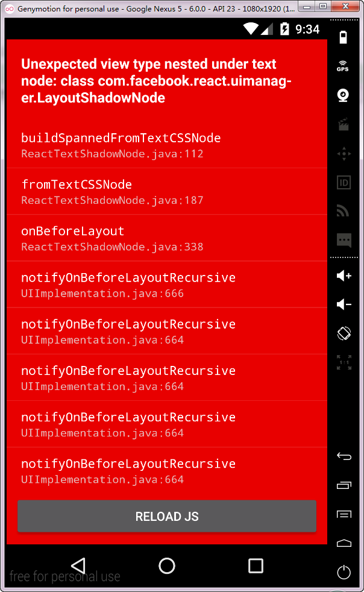Open the SMS phone message widget
This screenshot has width=364, height=592.
[344, 240]
